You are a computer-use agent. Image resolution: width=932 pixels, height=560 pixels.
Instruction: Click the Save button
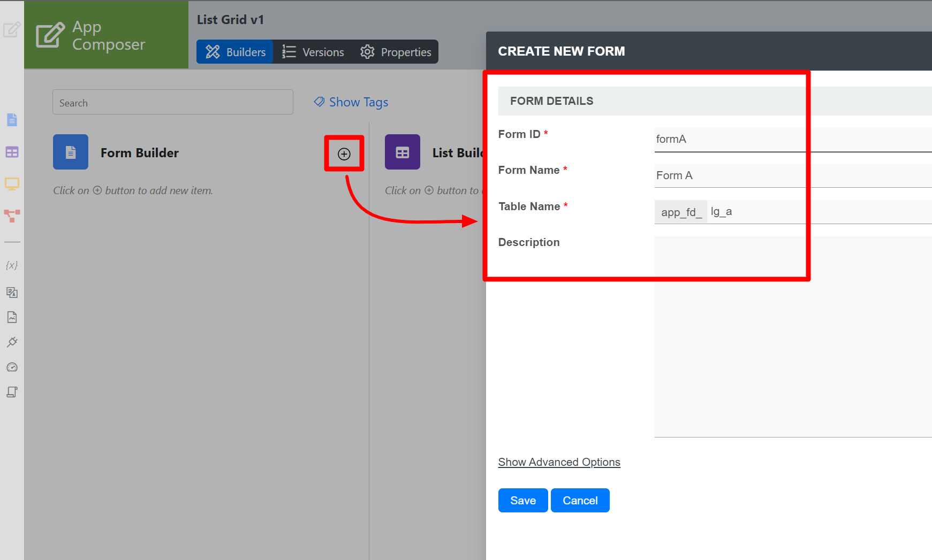click(x=522, y=501)
